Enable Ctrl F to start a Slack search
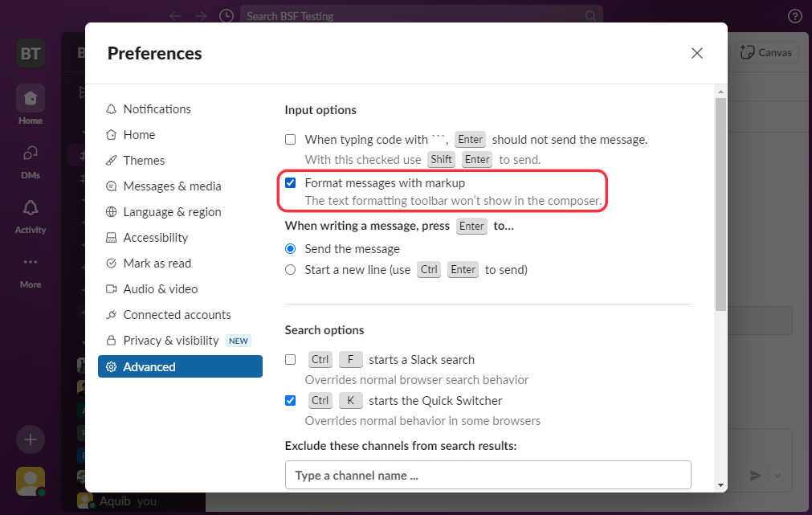 click(290, 359)
